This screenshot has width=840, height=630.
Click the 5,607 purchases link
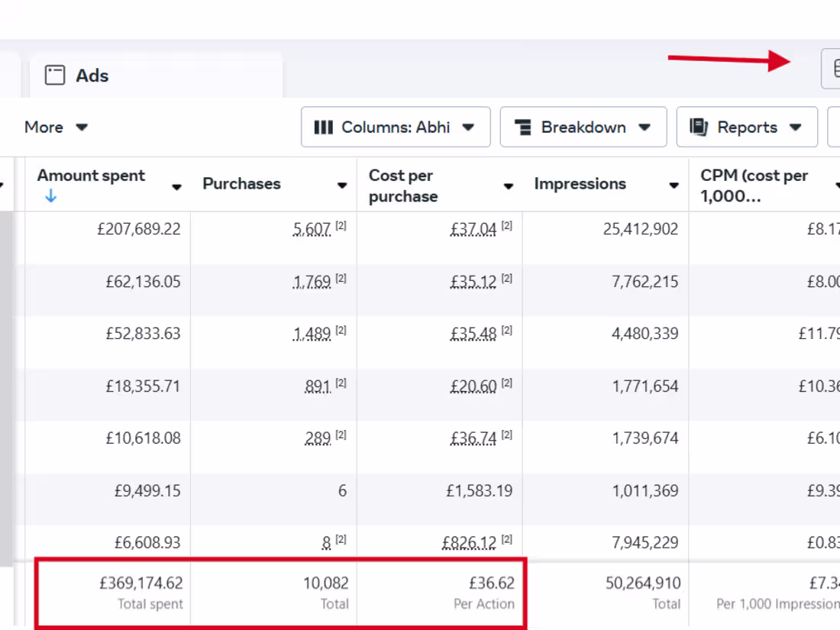pyautogui.click(x=312, y=229)
